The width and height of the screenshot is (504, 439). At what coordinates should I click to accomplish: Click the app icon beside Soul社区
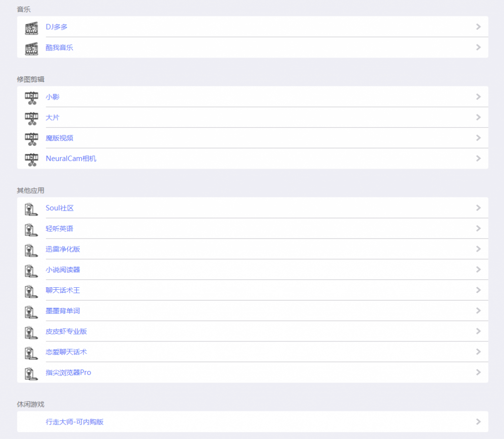pos(31,209)
